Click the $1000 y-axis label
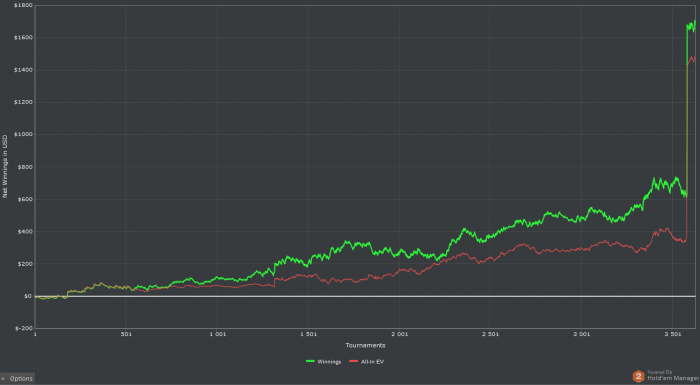The image size is (700, 385). 23,134
